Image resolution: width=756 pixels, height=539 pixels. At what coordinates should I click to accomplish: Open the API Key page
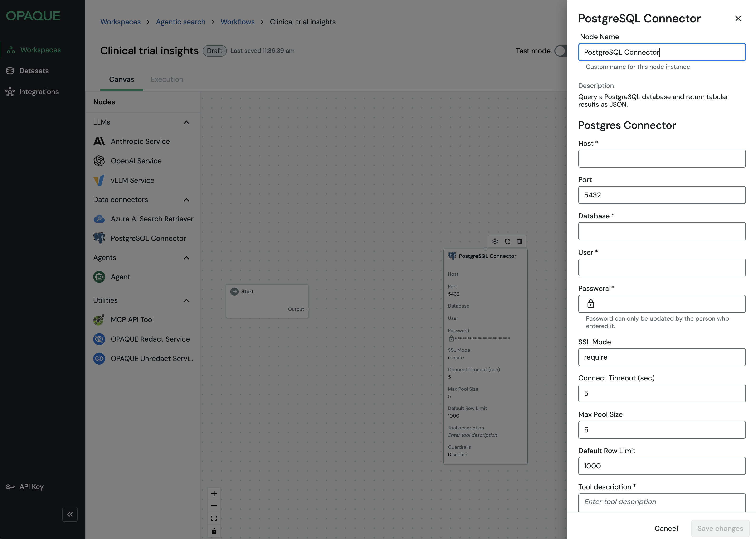(x=31, y=486)
